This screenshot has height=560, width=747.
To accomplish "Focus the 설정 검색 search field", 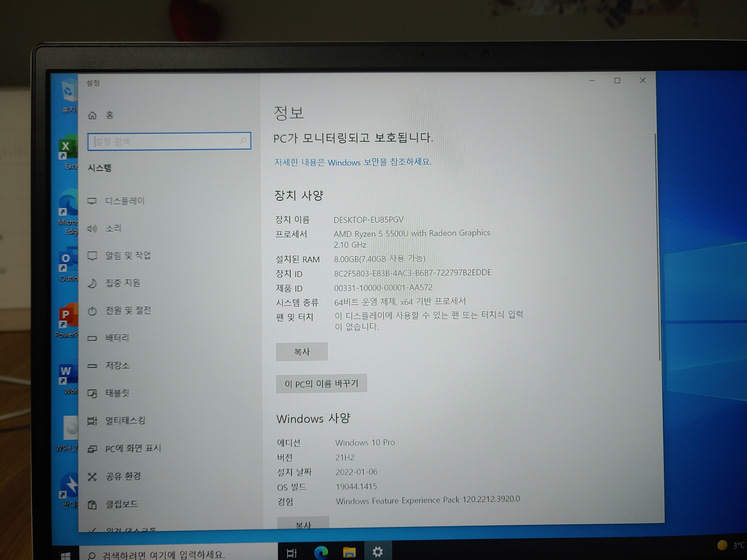I will point(169,141).
